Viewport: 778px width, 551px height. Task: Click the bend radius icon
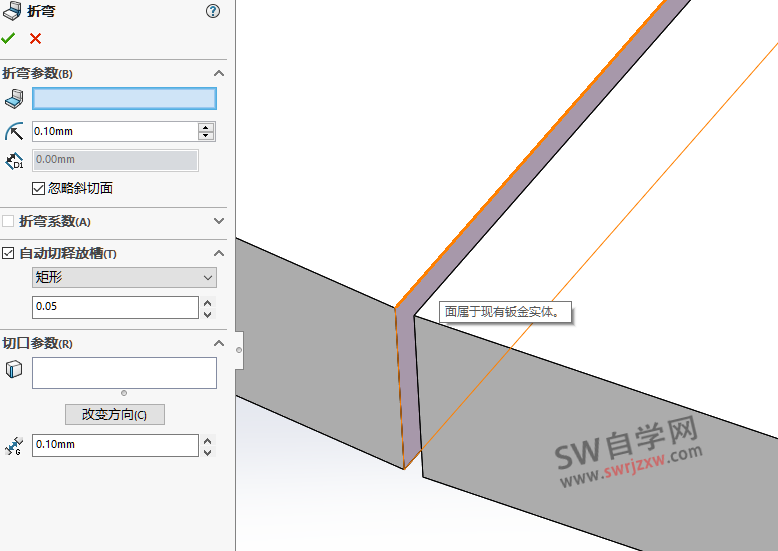pyautogui.click(x=14, y=131)
